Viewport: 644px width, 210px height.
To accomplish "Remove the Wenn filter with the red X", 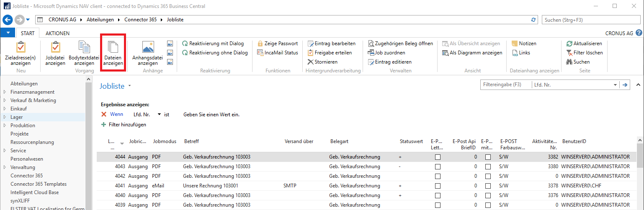I will (104, 114).
